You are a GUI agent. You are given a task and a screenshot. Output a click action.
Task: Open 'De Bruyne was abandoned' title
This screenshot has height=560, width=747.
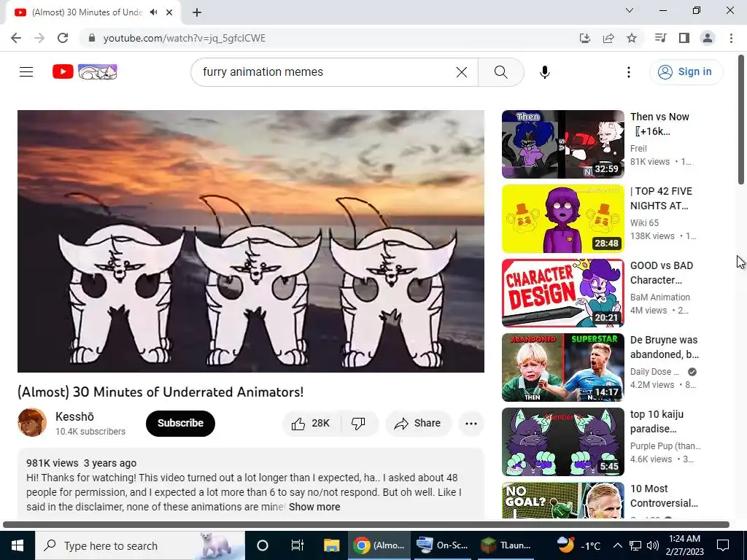pyautogui.click(x=664, y=347)
